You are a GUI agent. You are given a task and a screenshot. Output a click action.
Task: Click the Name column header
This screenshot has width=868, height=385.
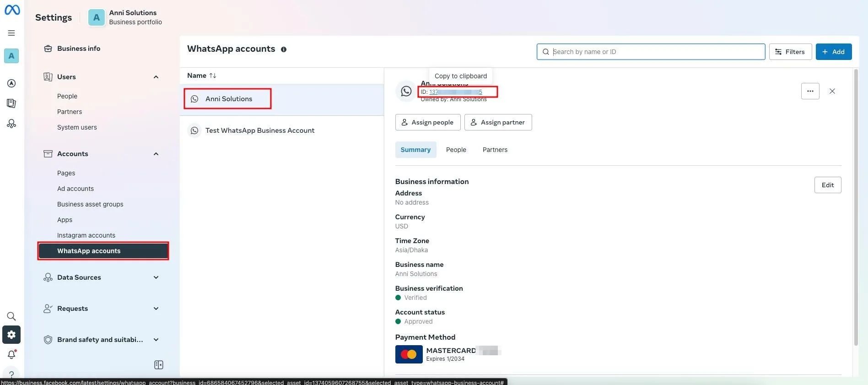pyautogui.click(x=197, y=76)
